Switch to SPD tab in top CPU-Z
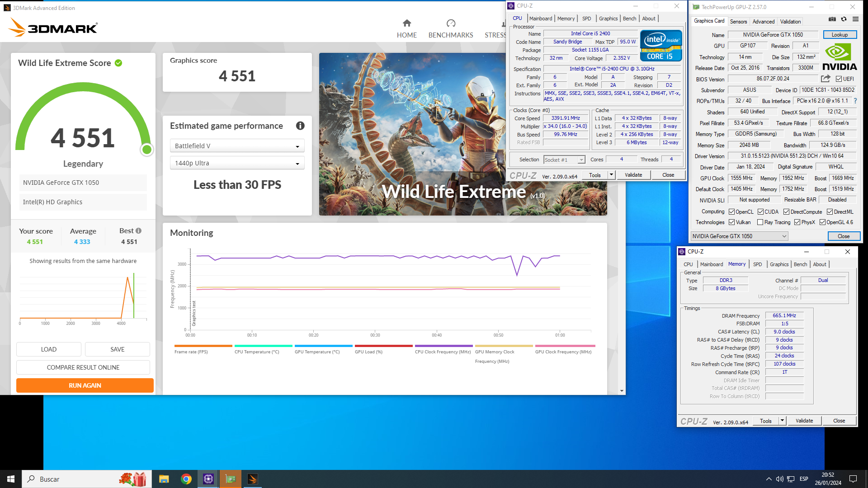Screen dimensions: 868x488 click(586, 19)
